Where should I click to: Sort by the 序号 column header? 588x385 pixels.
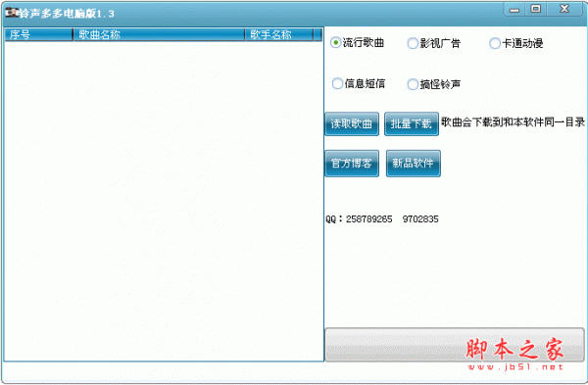[39, 35]
